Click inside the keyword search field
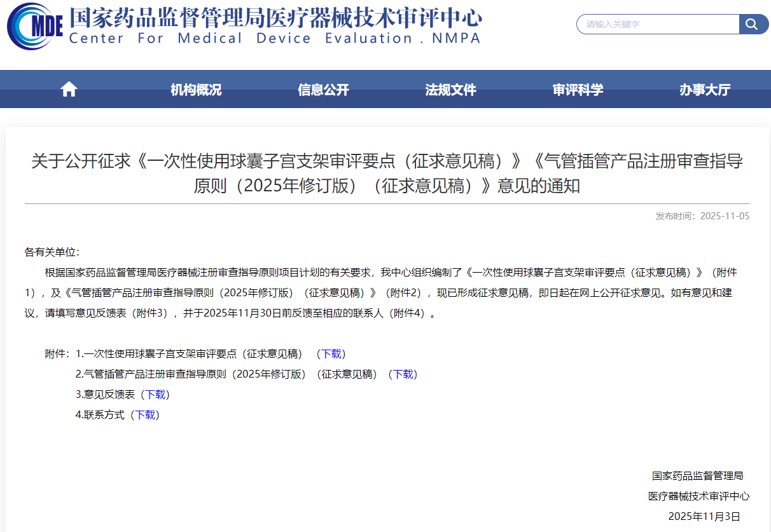 point(655,24)
